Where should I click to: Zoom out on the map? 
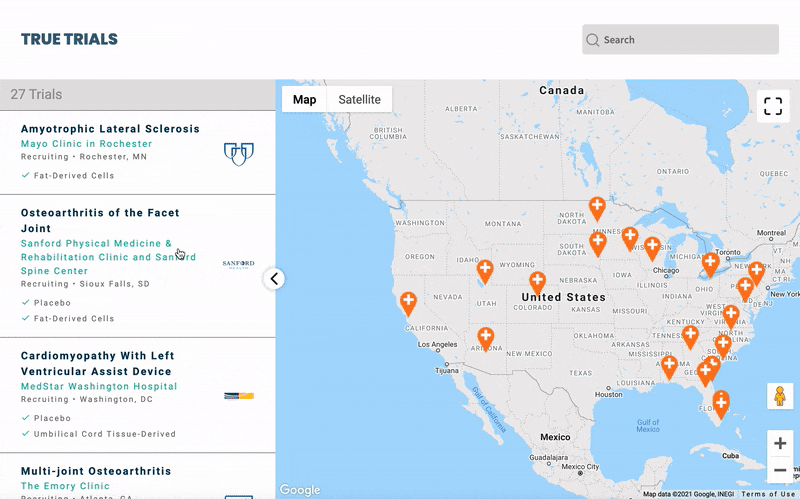pos(780,469)
